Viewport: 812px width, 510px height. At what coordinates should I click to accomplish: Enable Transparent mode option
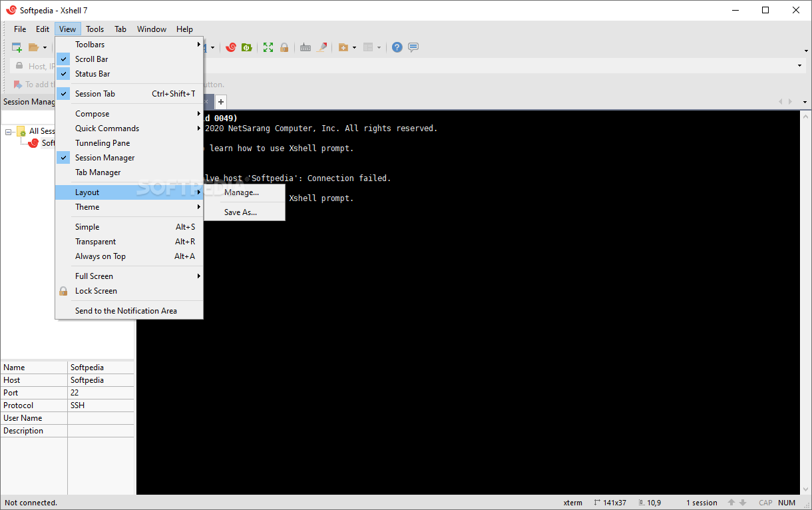click(129, 242)
